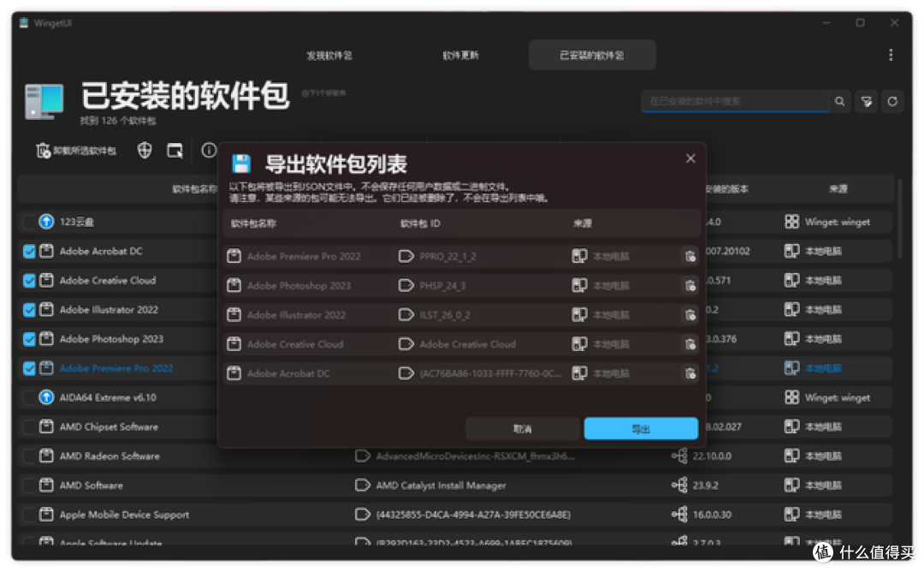Remove Adobe Creative Cloud from export list
Image resolution: width=924 pixels, height=572 pixels.
pos(690,344)
